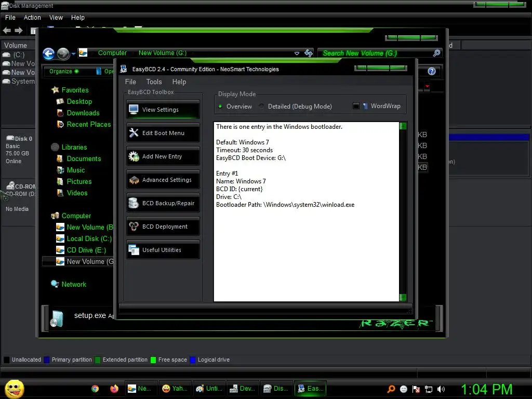532x399 pixels.
Task: Open Explorer recent pages dropdown arrow
Action: [x=73, y=54]
